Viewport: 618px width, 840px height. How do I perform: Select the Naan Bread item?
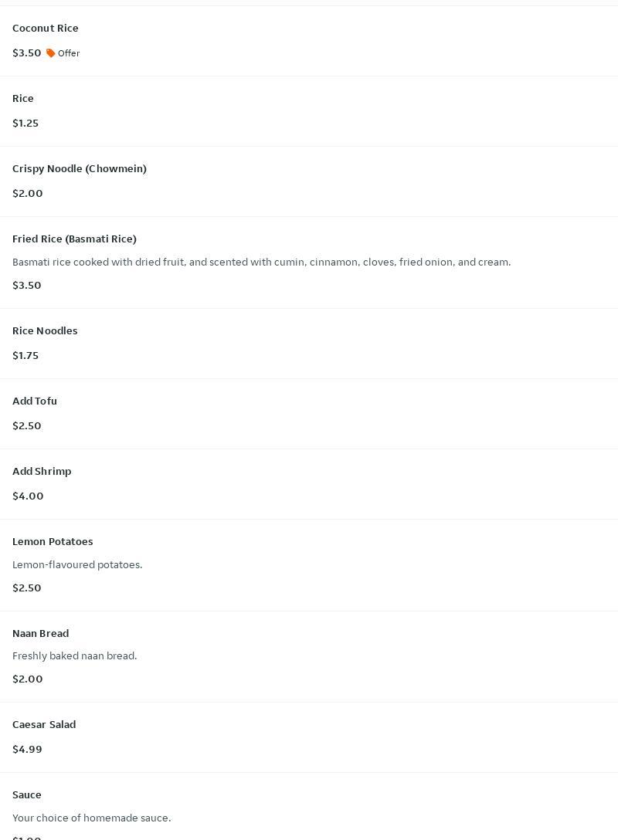(x=40, y=634)
